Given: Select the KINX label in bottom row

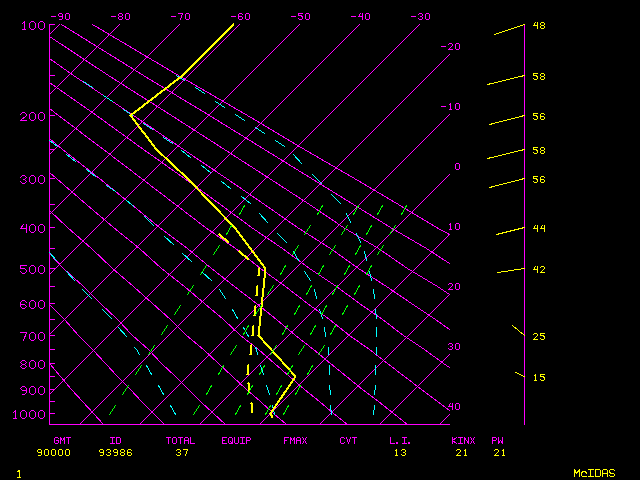Looking at the screenshot, I should click(463, 440).
